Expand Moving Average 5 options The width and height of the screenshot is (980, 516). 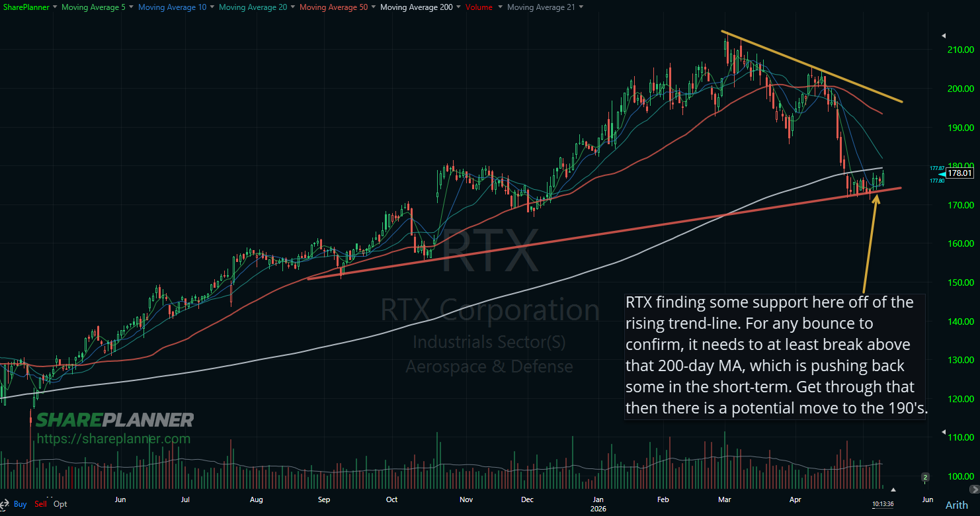[132, 7]
